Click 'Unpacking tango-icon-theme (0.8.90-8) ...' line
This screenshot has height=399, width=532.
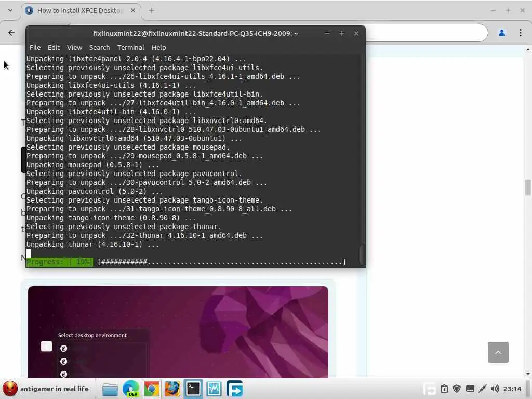coord(111,218)
